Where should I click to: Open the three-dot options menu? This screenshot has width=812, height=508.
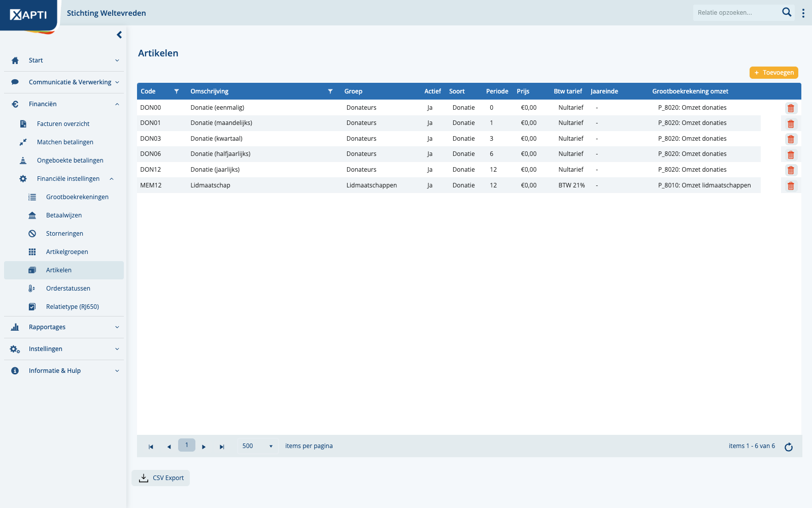pos(803,13)
